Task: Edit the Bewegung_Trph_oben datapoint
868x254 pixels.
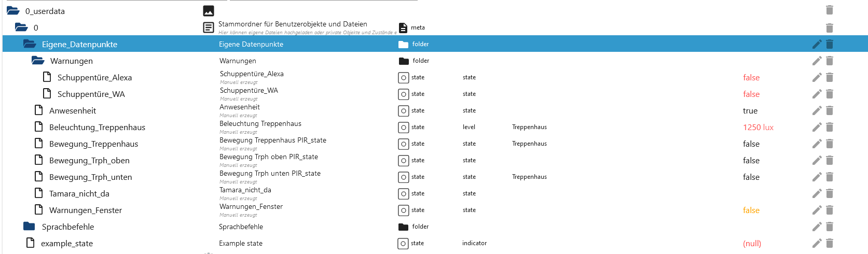Action: pyautogui.click(x=817, y=160)
